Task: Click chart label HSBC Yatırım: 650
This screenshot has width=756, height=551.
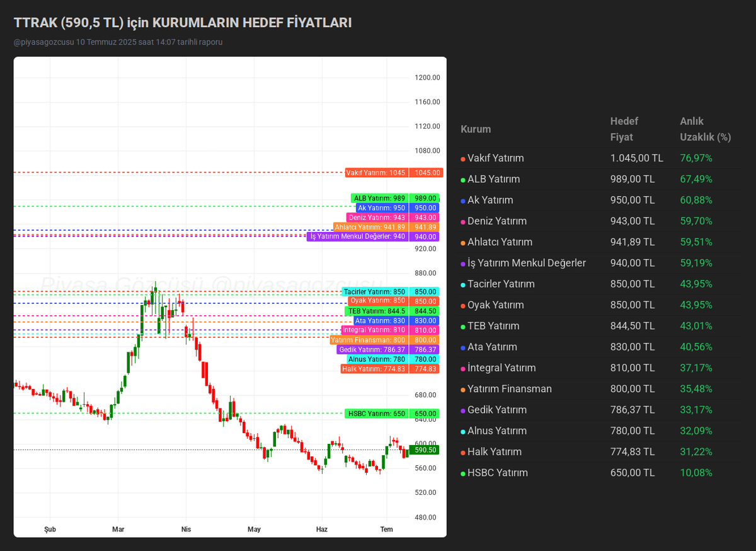Action: pos(377,414)
